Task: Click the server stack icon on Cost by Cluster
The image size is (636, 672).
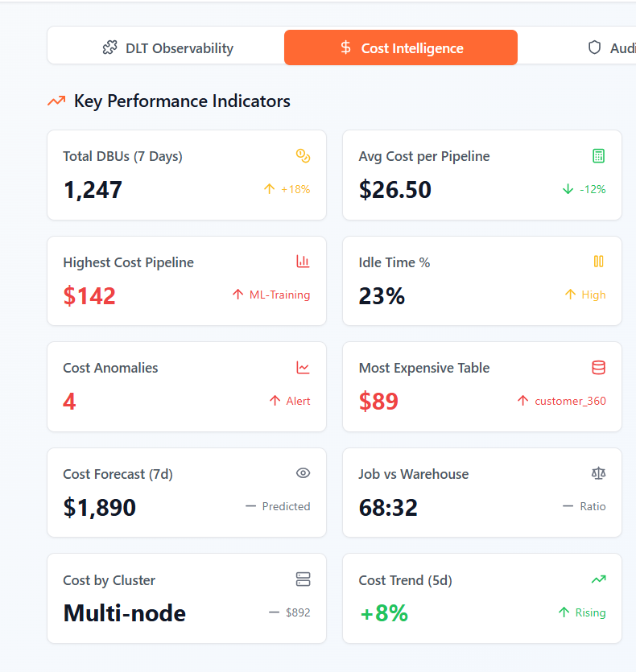Action: (x=303, y=579)
